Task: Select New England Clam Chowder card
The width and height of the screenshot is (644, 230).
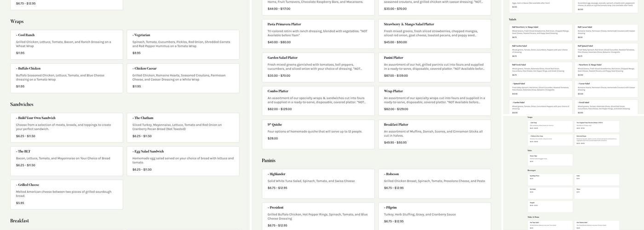Action: pos(597,126)
